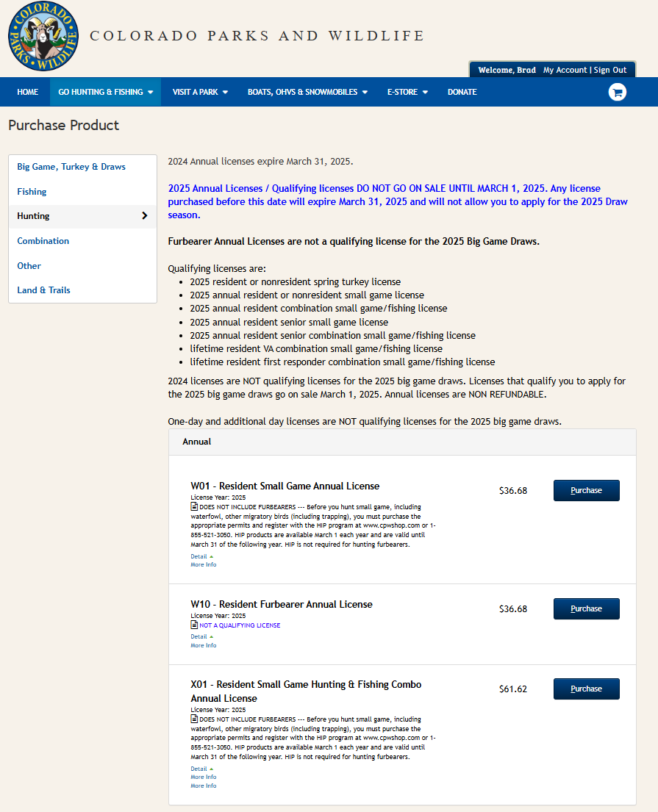This screenshot has width=658, height=812.
Task: Purchase W10 Resident Furbearer license
Action: [x=586, y=608]
